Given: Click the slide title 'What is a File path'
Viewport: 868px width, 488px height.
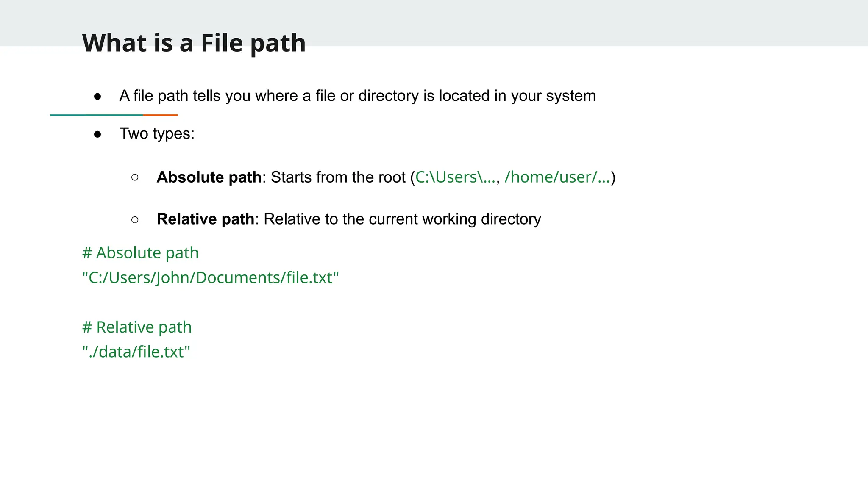Looking at the screenshot, I should (194, 43).
